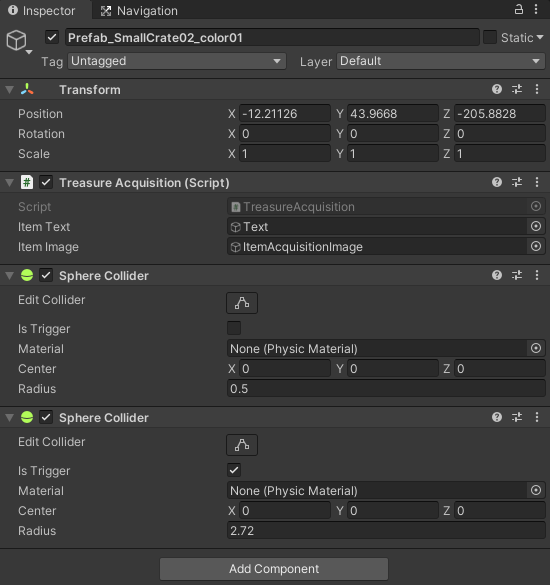Click the Radius field showing 2.72
Screen dimensions: 550x585
point(386,531)
